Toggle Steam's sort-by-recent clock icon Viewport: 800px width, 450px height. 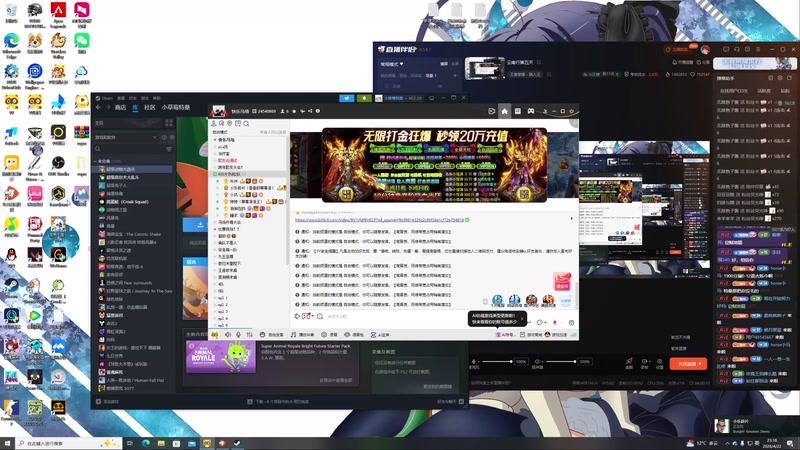click(164, 137)
